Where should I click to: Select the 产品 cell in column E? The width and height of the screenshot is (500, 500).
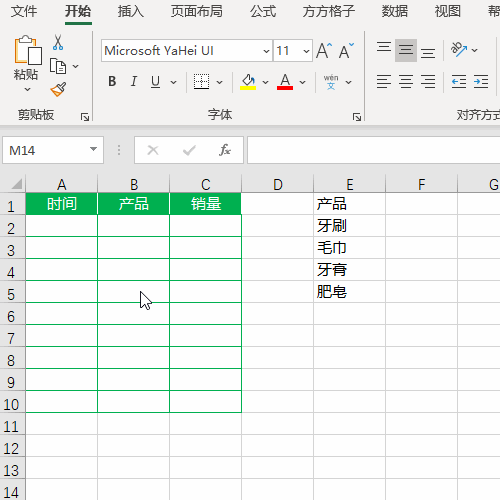click(349, 204)
